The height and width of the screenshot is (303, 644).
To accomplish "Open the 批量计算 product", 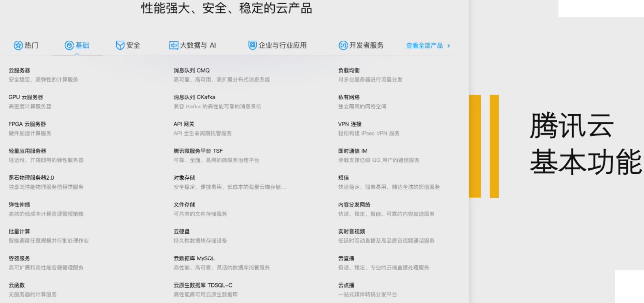I will pos(19,231).
